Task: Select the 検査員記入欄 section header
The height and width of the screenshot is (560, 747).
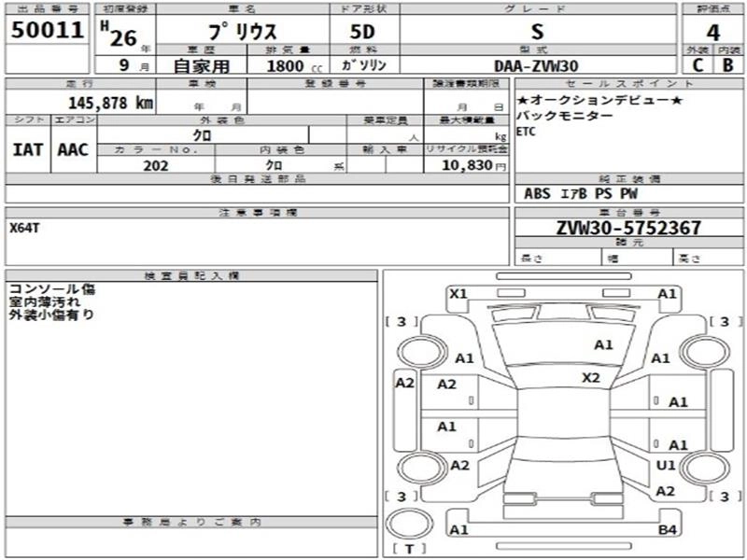Action: (191, 275)
